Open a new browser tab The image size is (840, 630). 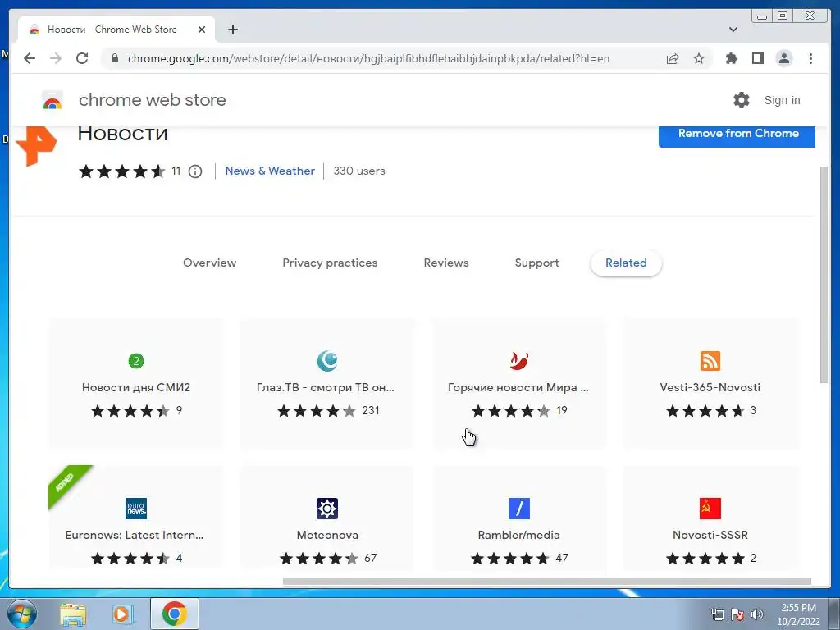pyautogui.click(x=232, y=30)
